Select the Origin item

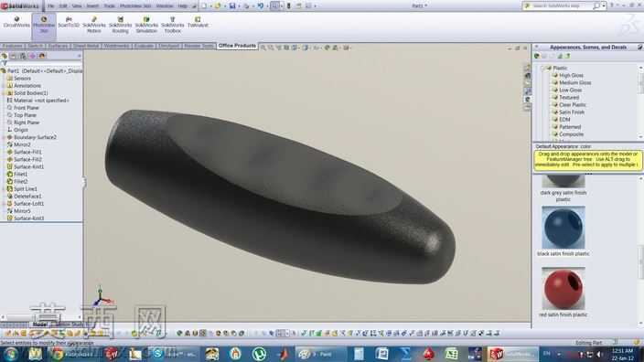pos(17,130)
